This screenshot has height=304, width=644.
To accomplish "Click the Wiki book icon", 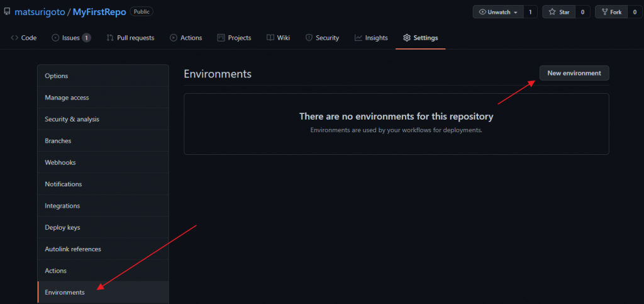I will pyautogui.click(x=270, y=38).
